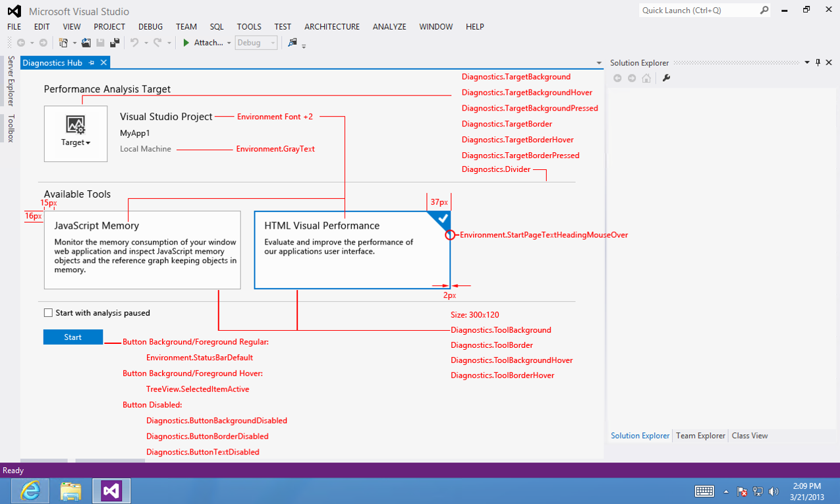This screenshot has width=840, height=504.
Task: Select the Solution Explorer bottom tab
Action: point(640,435)
